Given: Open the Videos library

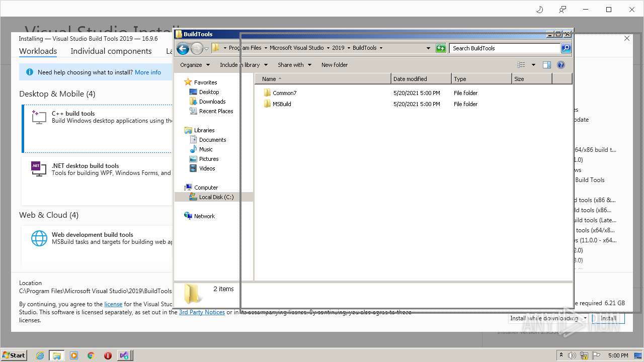Looking at the screenshot, I should click(202, 168).
